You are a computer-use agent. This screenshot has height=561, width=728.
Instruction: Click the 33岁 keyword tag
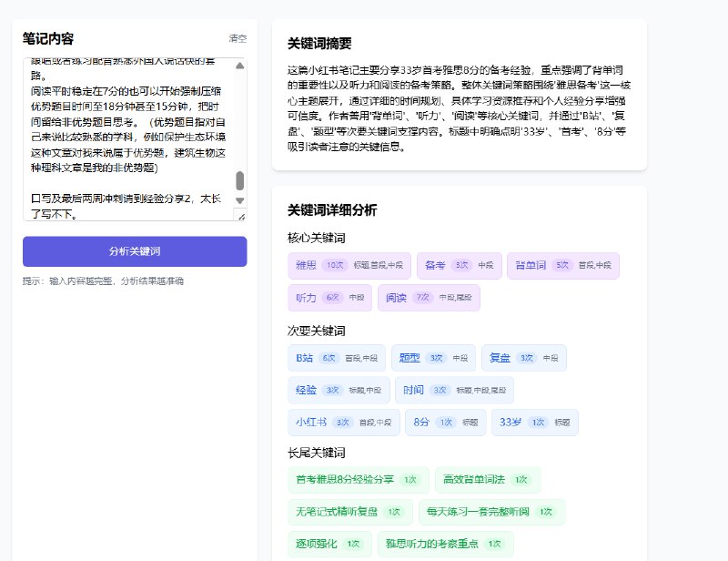535,423
